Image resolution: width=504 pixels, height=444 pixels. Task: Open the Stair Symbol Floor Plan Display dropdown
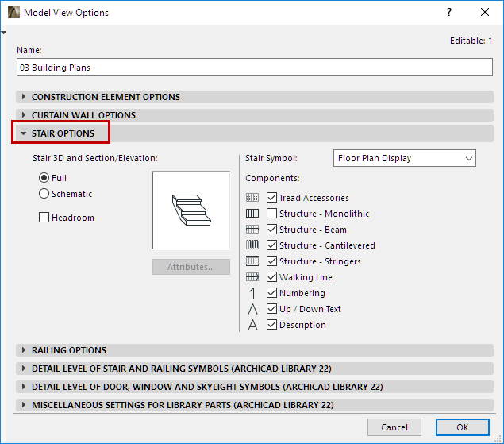pos(404,158)
